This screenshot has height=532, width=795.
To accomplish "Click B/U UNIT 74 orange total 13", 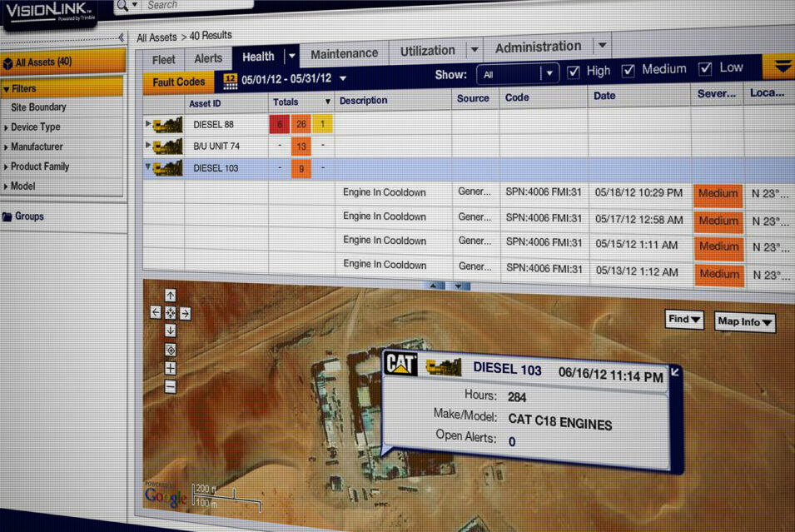I will [301, 147].
